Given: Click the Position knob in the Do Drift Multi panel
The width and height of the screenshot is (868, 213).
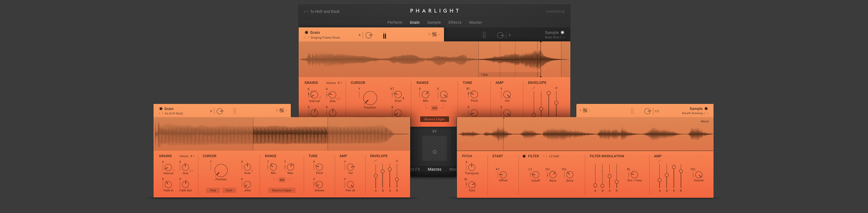Looking at the screenshot, I should coord(221,171).
